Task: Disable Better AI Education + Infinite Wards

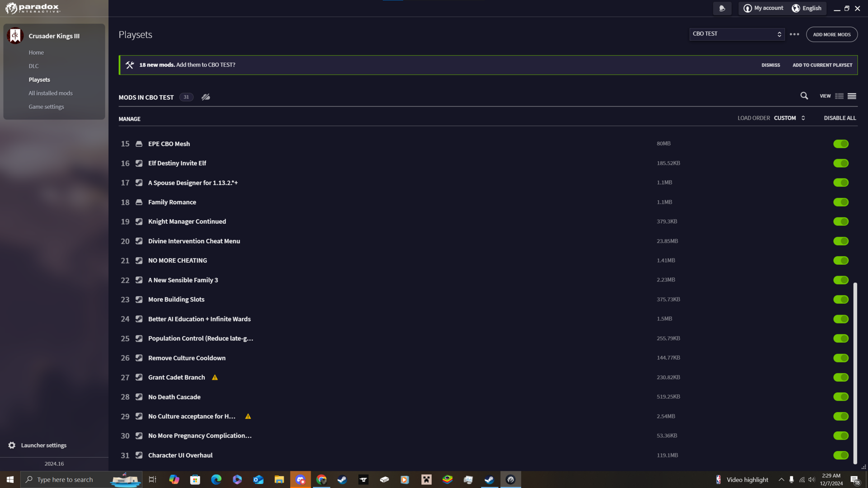Action: (841, 319)
